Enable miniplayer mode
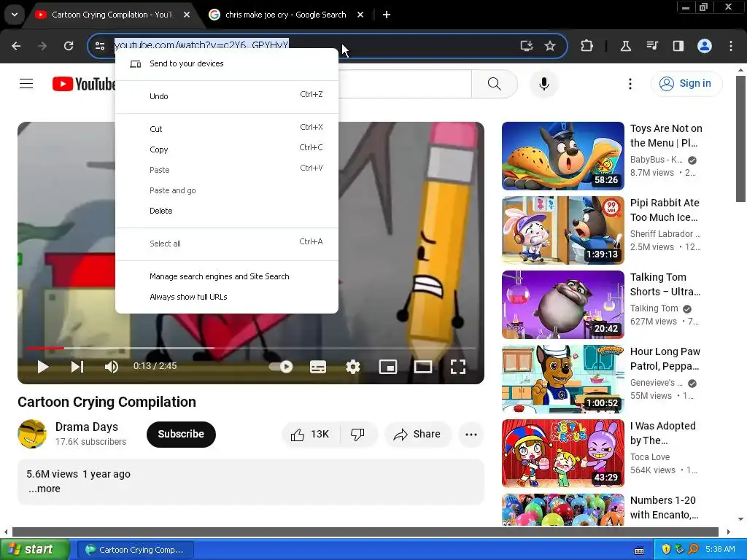Screen dimensions: 747x560 pyautogui.click(x=388, y=367)
